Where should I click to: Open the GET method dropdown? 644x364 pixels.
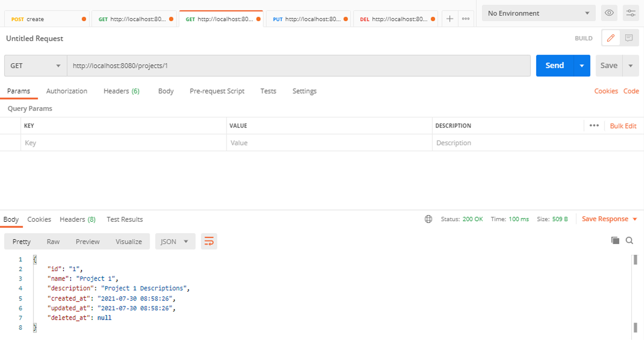(35, 65)
